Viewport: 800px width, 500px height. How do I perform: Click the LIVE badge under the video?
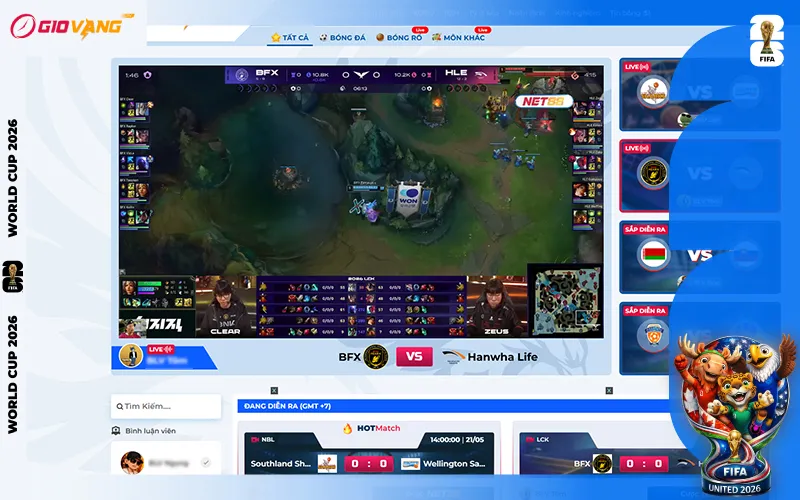pos(161,349)
